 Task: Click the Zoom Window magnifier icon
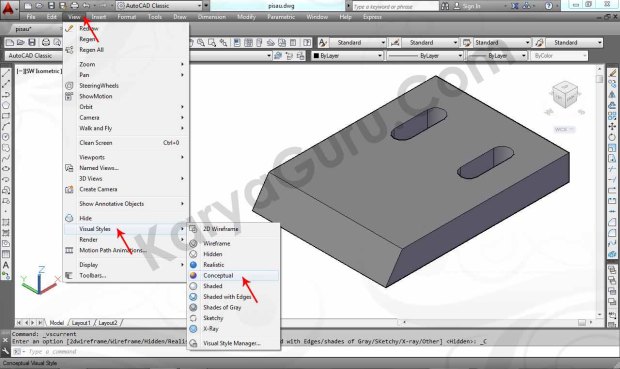point(212,42)
